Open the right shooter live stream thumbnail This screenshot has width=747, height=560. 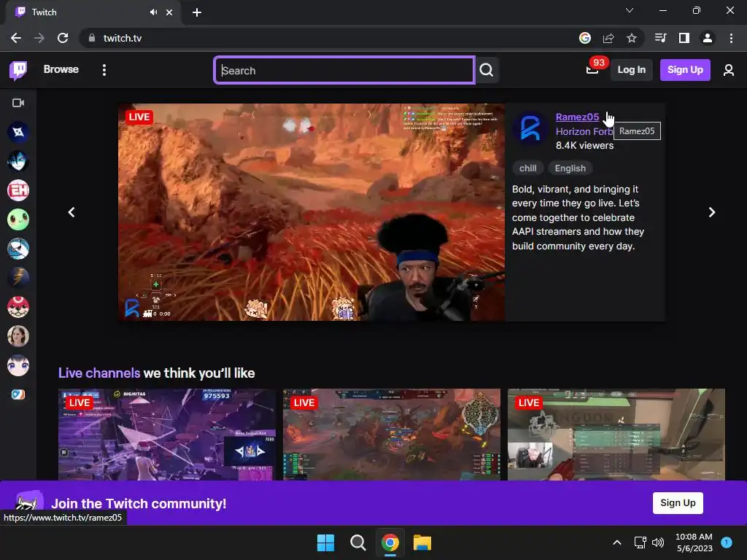pos(616,435)
